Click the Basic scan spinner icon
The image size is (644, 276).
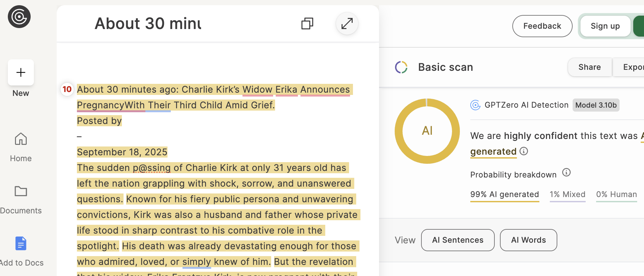tap(401, 67)
